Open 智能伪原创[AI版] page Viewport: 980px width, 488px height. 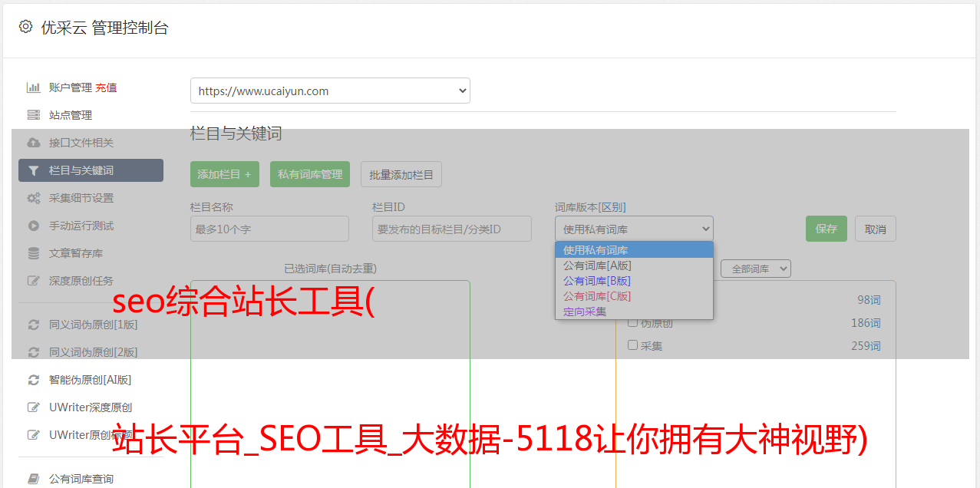click(91, 380)
